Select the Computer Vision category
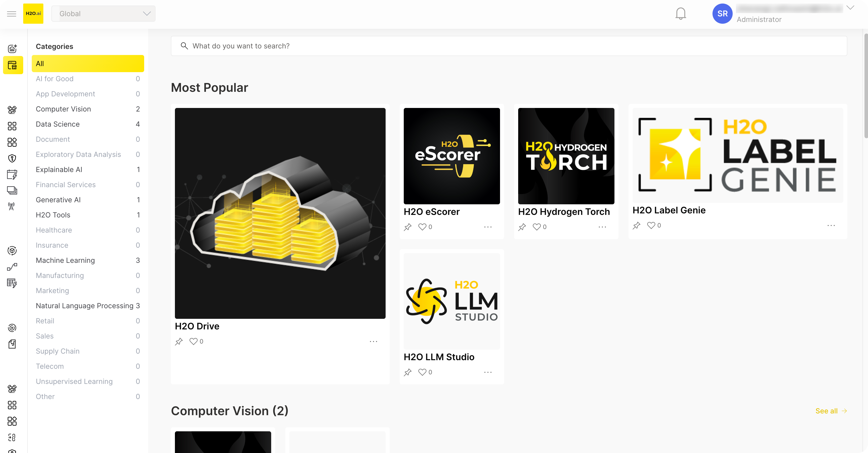This screenshot has height=453, width=868. click(88, 109)
